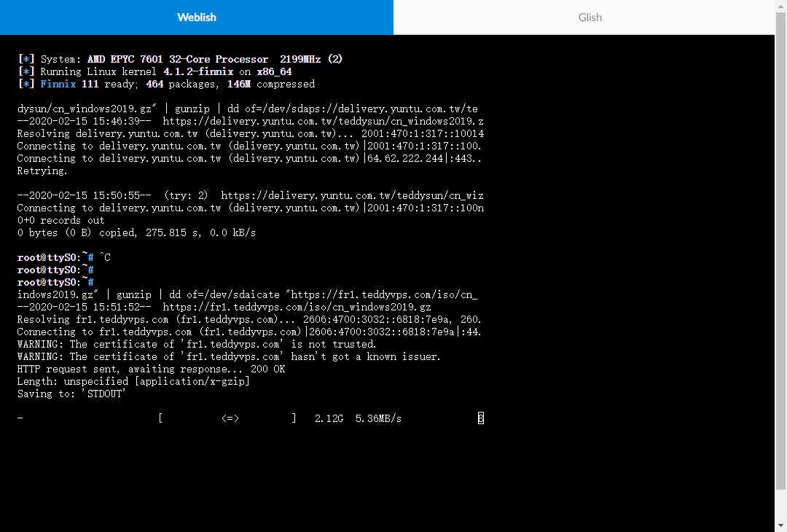Click the '2.12G' downloaded size value
Screen dimensions: 787x532
point(329,418)
